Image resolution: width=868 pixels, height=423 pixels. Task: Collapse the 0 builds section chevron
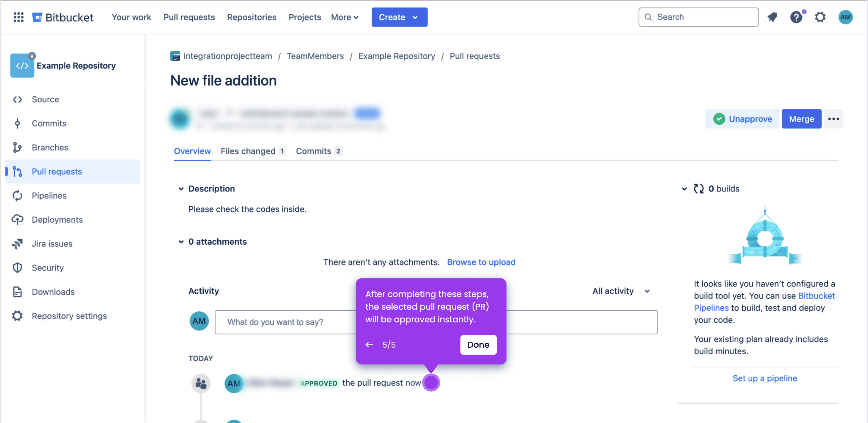pos(684,189)
